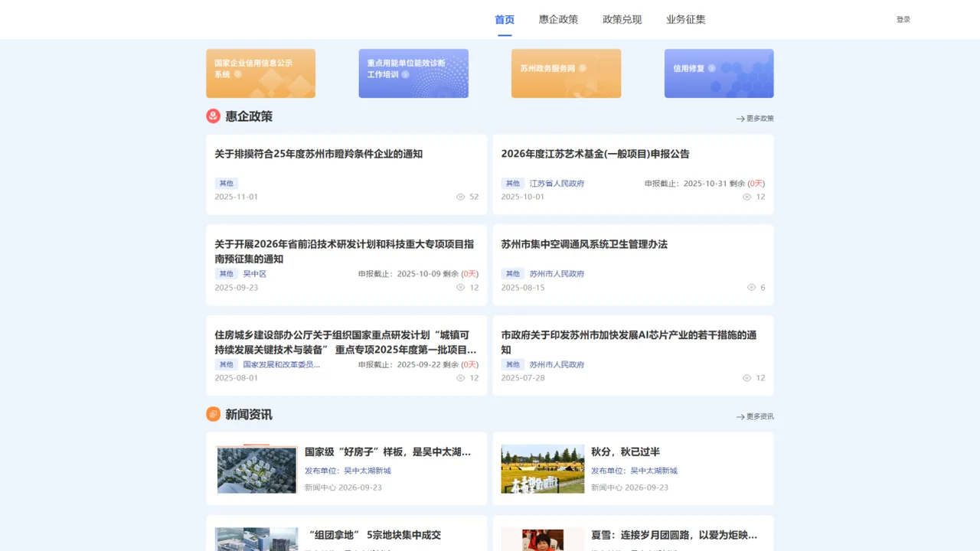This screenshot has height=551, width=980.
Task: Click view-count eye icon showing 6
Action: [x=752, y=288]
